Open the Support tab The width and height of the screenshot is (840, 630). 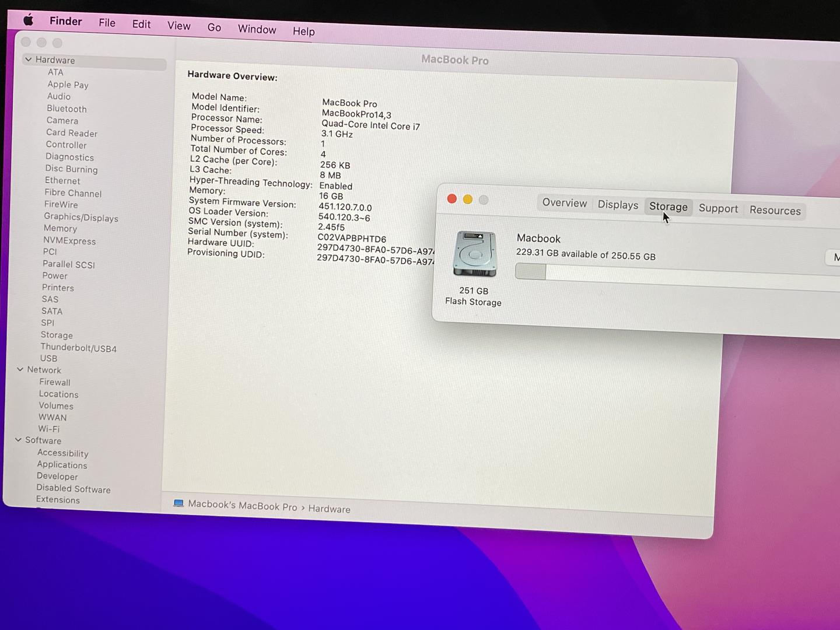[718, 209]
